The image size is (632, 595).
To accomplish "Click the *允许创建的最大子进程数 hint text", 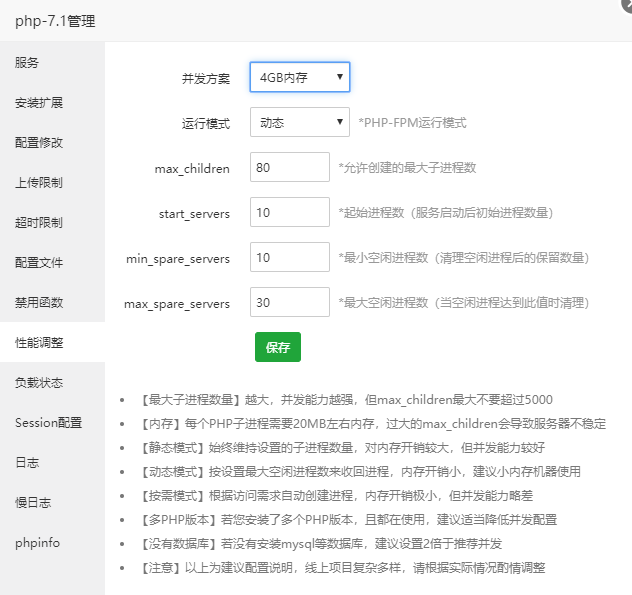I will [407, 167].
